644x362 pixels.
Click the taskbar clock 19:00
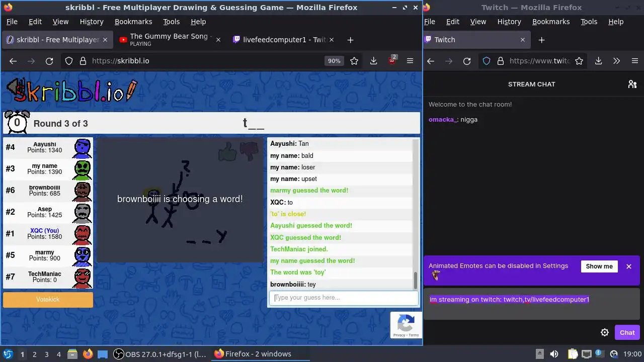632,354
